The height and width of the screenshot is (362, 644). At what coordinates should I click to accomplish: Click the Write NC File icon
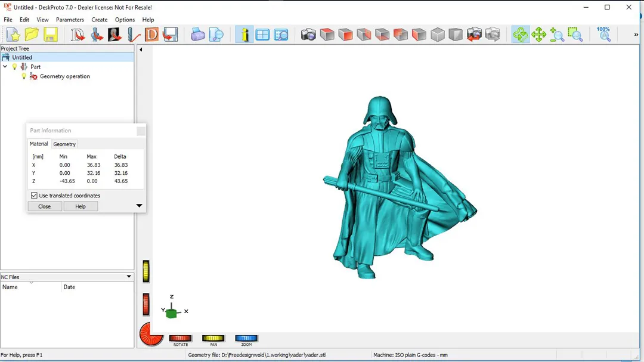pyautogui.click(x=170, y=35)
